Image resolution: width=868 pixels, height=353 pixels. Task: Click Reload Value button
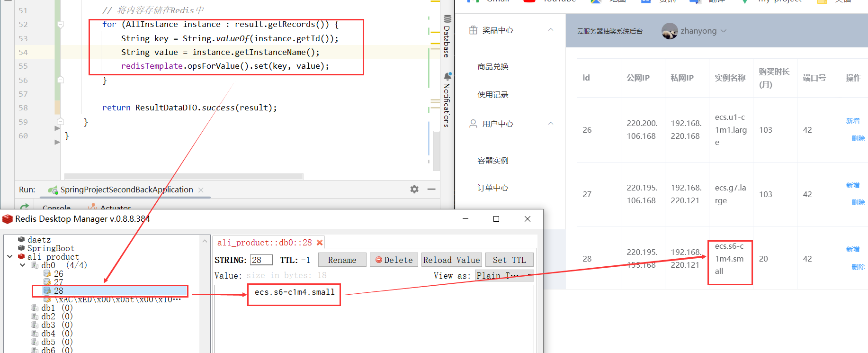point(452,260)
